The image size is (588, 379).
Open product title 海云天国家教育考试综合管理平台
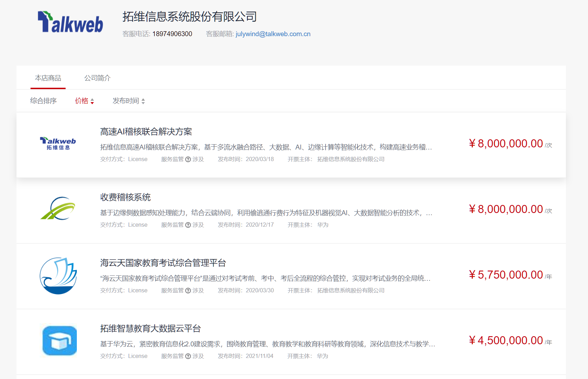163,263
